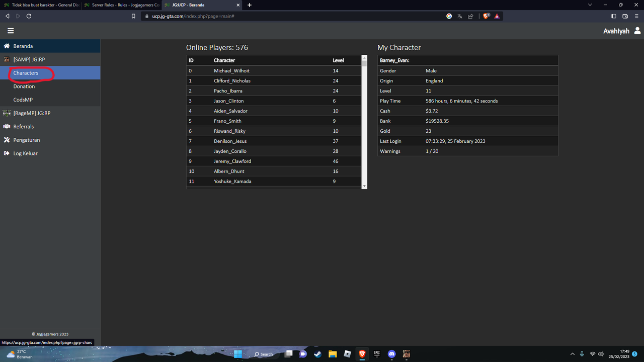Switch to the Tidak bisa buat karakter tab
The width and height of the screenshot is (644, 362).
pos(40,5)
